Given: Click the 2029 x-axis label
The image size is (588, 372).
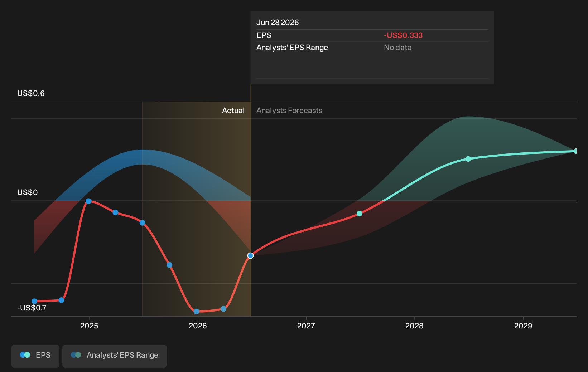Looking at the screenshot, I should 523,326.
